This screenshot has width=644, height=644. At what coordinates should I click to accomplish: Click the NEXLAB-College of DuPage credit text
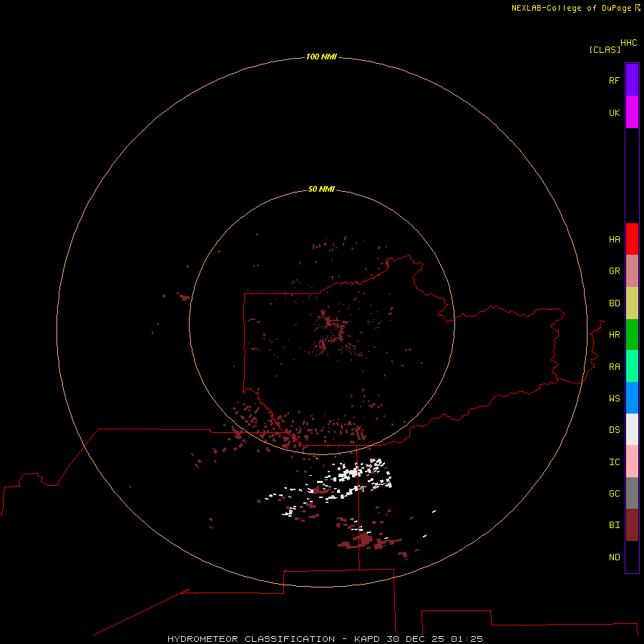tap(571, 8)
